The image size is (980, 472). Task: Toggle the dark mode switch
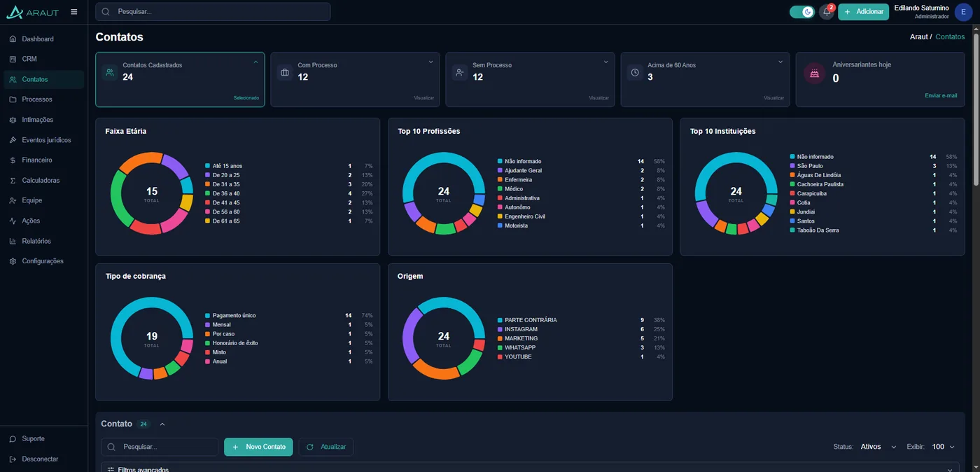(x=802, y=12)
